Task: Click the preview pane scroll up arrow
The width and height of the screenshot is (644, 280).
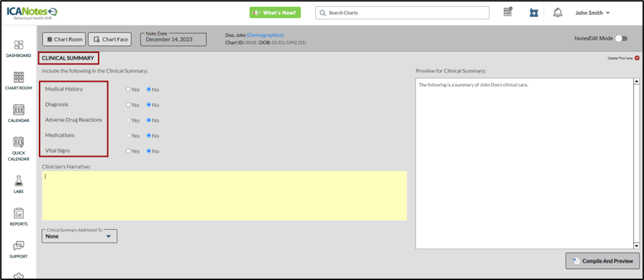Action: tap(636, 81)
